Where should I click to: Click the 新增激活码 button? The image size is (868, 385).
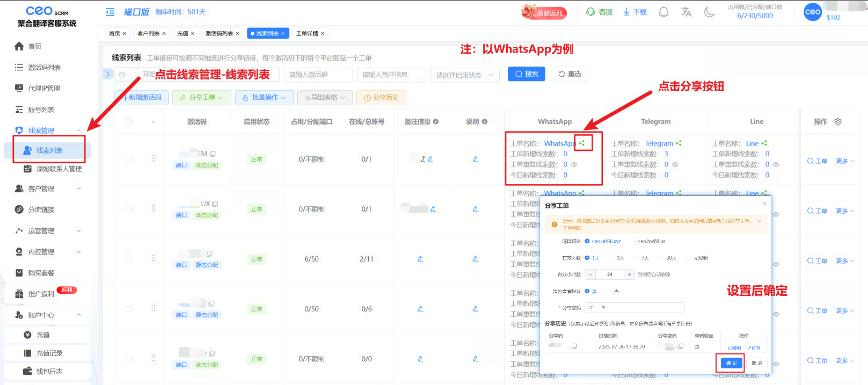click(141, 97)
